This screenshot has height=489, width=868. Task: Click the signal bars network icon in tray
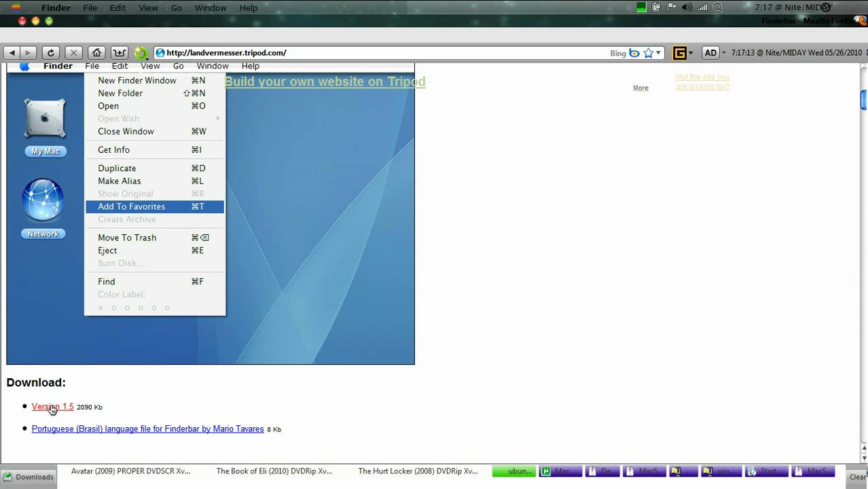pos(702,7)
